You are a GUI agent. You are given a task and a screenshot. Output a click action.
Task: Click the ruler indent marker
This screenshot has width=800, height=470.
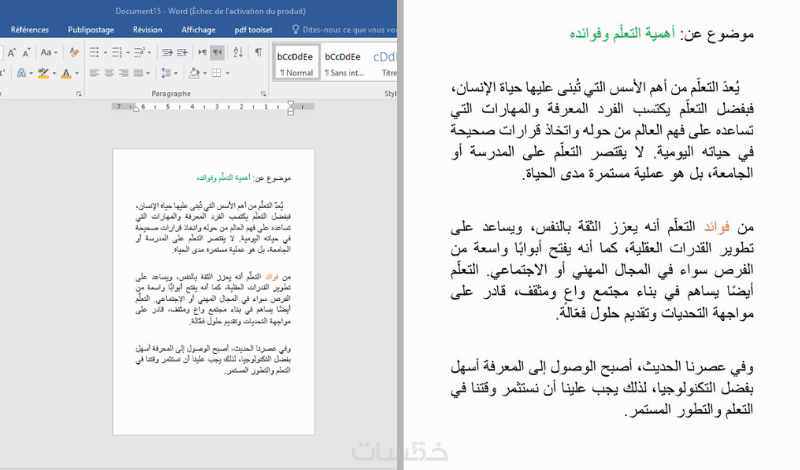(x=290, y=107)
